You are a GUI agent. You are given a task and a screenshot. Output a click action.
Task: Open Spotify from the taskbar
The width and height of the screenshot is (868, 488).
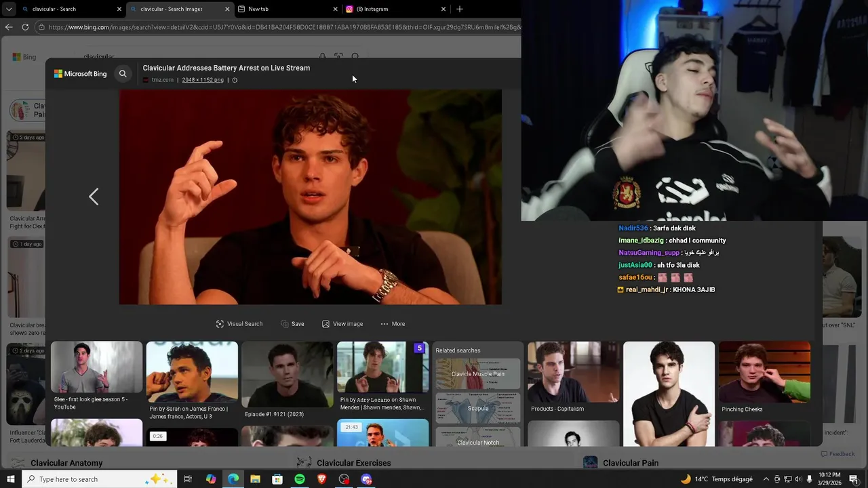tap(300, 479)
